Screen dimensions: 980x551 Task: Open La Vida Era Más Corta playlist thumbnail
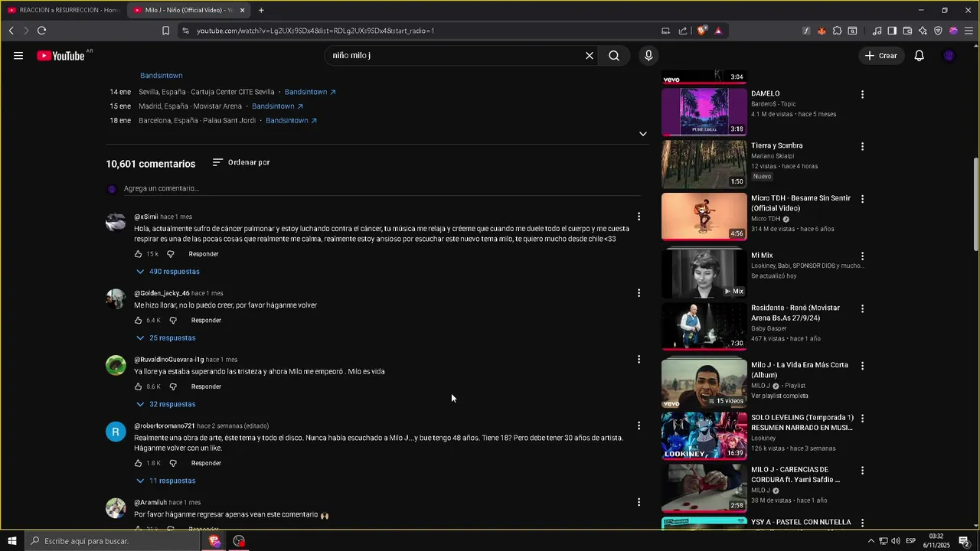pyautogui.click(x=704, y=383)
